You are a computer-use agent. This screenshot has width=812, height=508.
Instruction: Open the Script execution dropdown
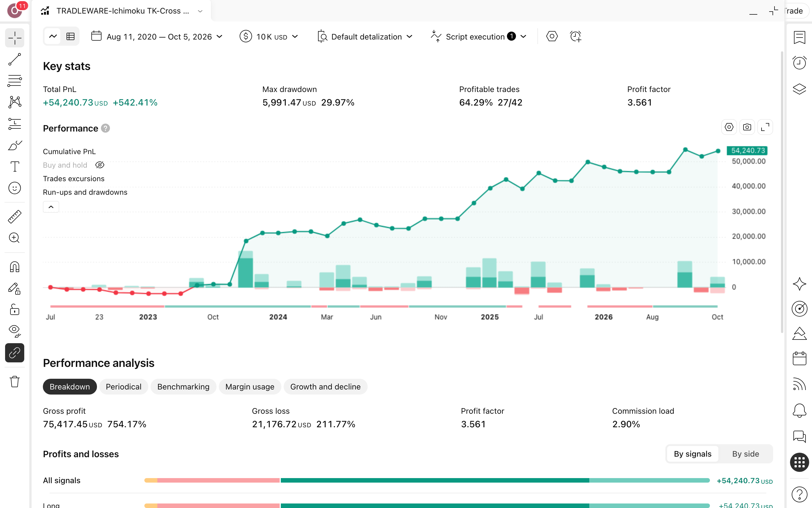[x=478, y=36]
